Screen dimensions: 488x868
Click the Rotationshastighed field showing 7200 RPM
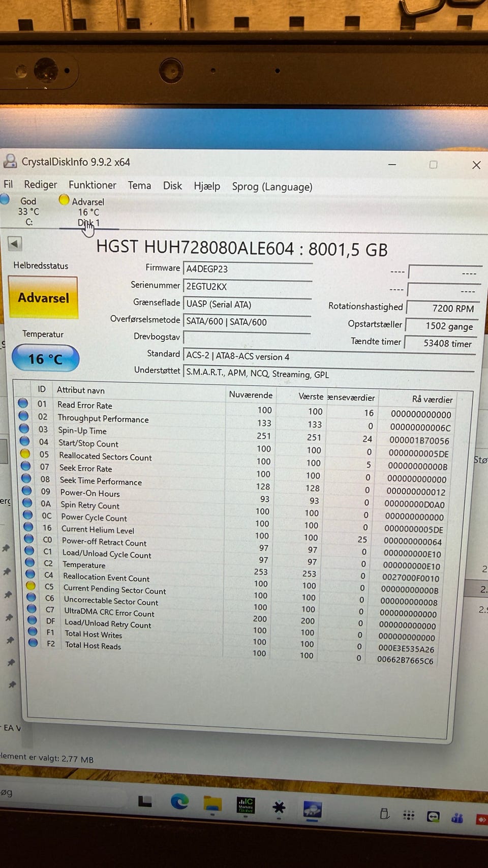(x=442, y=308)
